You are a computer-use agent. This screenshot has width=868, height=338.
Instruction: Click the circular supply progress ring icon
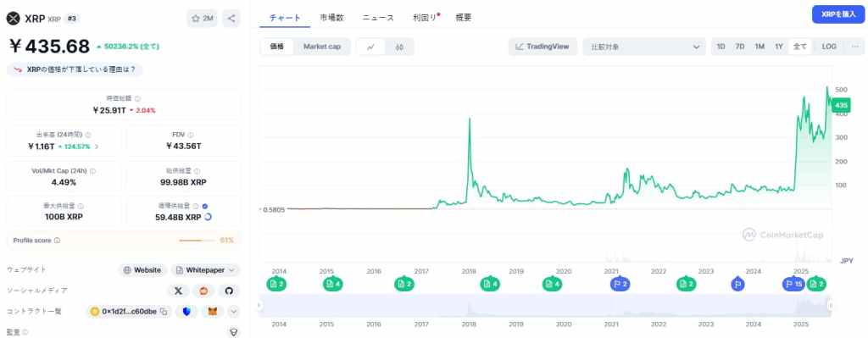(209, 218)
